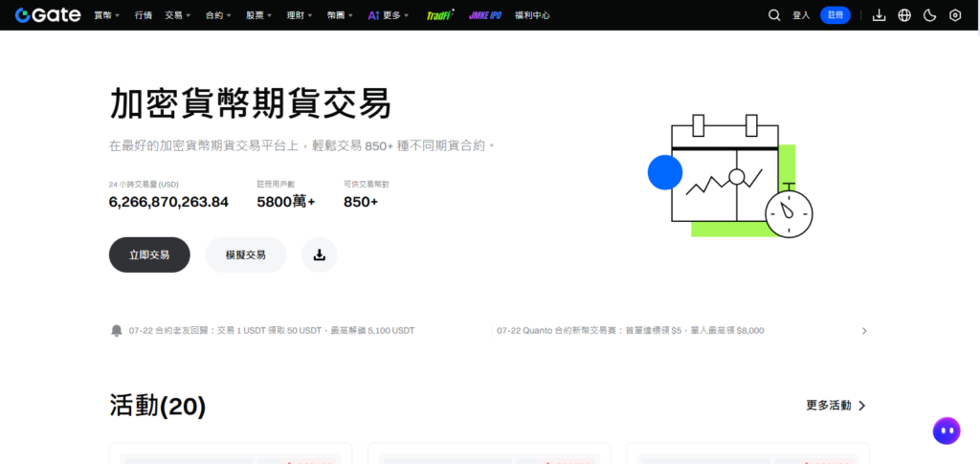Click the 登入 link
The image size is (980, 464).
(801, 15)
